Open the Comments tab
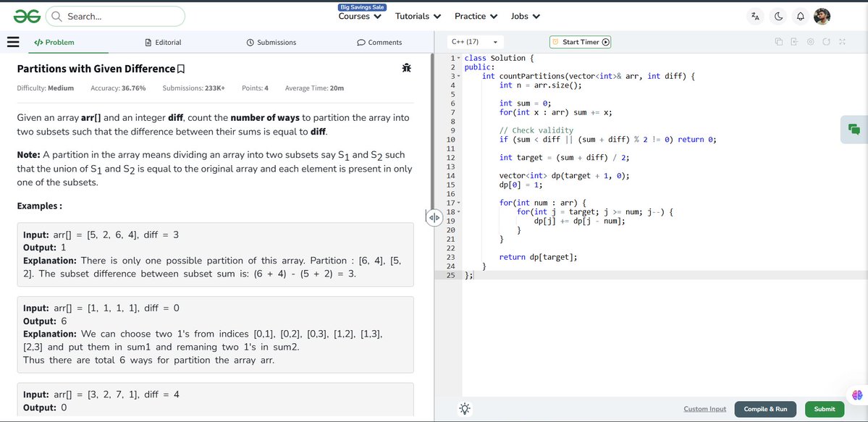Image resolution: width=868 pixels, height=422 pixels. tap(379, 42)
